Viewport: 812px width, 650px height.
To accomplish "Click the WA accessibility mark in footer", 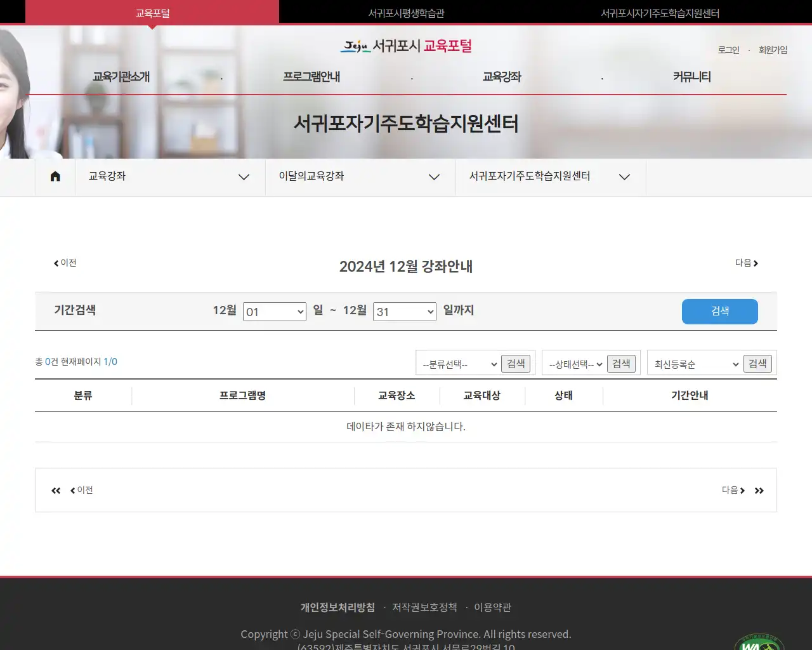I will [x=759, y=642].
